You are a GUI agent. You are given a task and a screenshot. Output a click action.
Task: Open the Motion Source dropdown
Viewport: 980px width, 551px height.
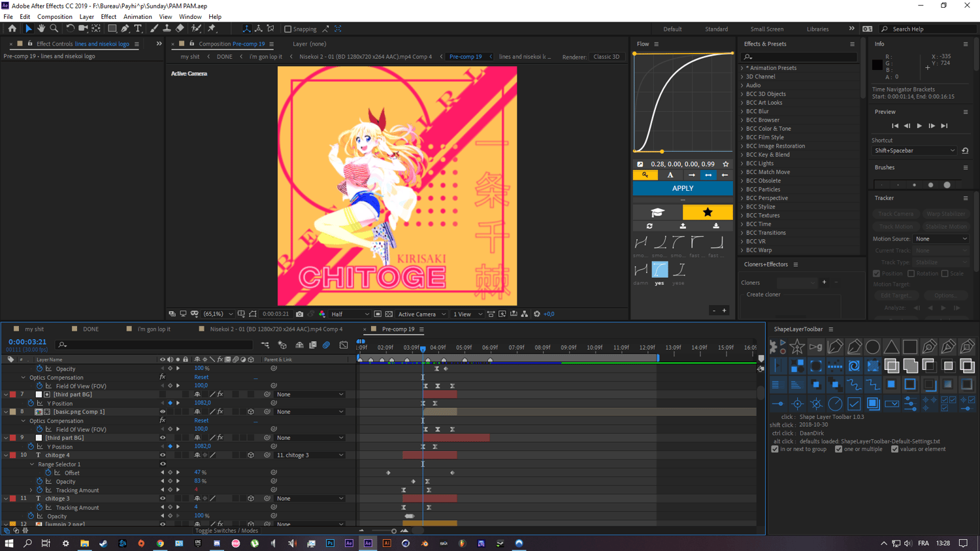(941, 239)
